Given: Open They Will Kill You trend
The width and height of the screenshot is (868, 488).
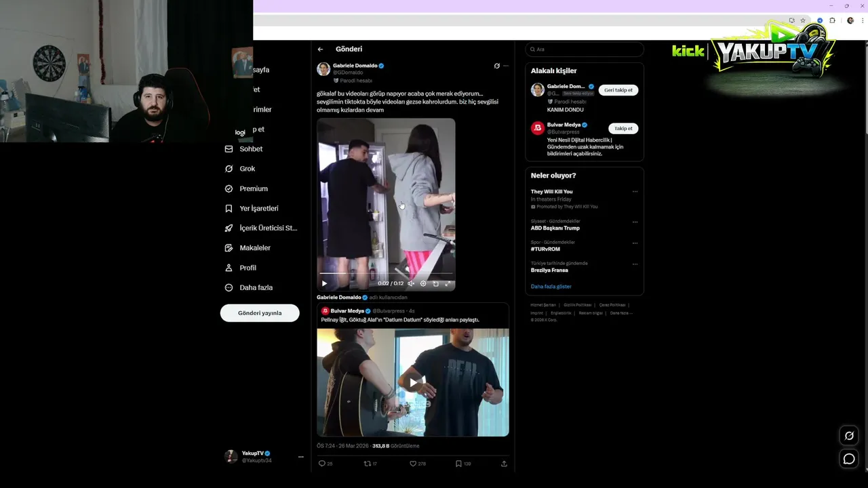Looking at the screenshot, I should coord(551,192).
